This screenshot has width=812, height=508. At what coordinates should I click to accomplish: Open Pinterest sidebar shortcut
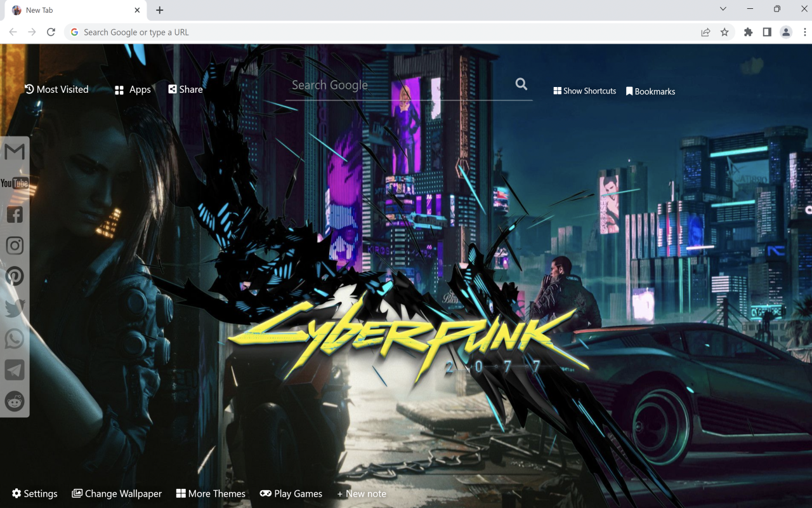point(15,276)
